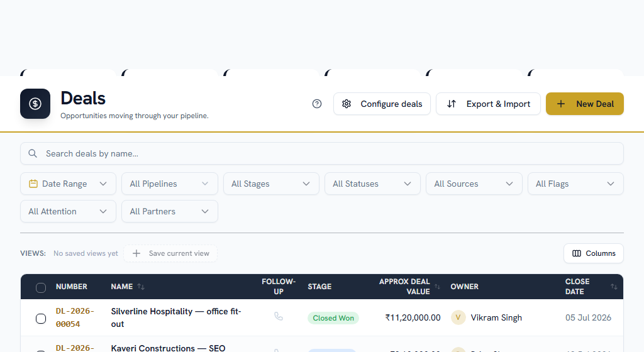Expand the All Flags filter
644x352 pixels.
point(575,184)
